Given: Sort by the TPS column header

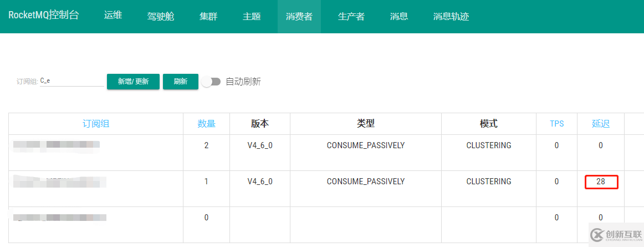Looking at the screenshot, I should point(556,124).
